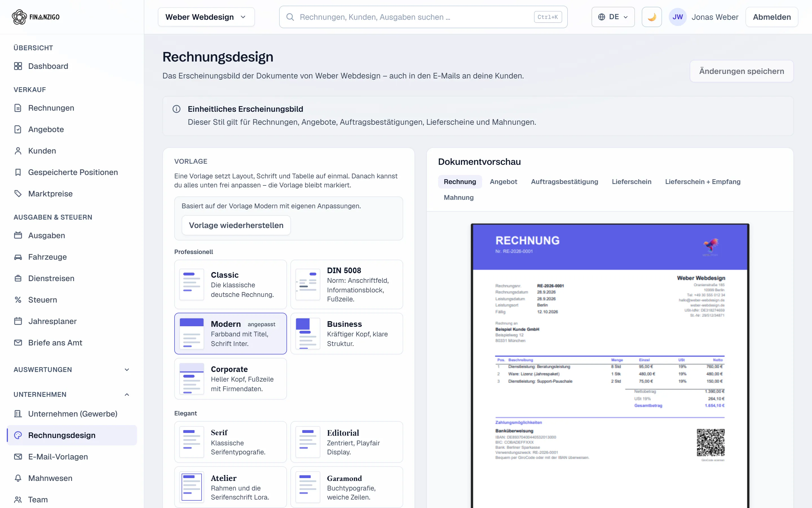The height and width of the screenshot is (508, 812).
Task: Open the Mahnwesen sidebar link
Action: (x=71, y=478)
